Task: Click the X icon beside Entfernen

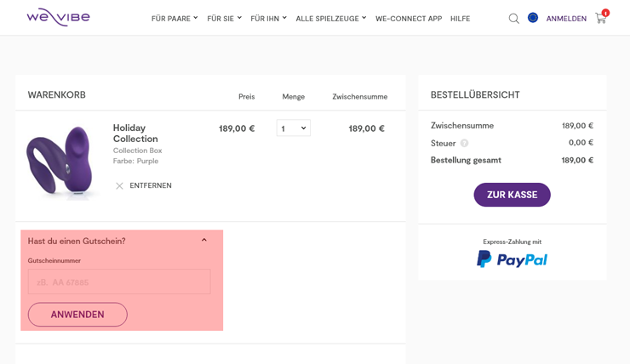Action: pyautogui.click(x=119, y=185)
